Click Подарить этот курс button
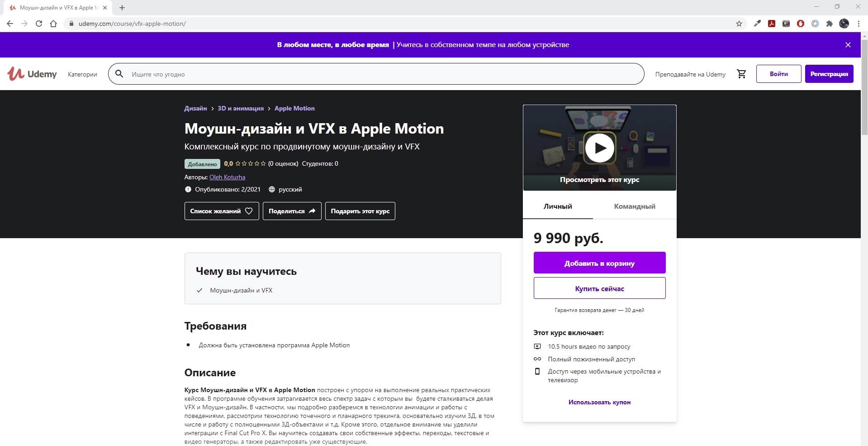Screen dimensions: 868x446 click(x=360, y=211)
